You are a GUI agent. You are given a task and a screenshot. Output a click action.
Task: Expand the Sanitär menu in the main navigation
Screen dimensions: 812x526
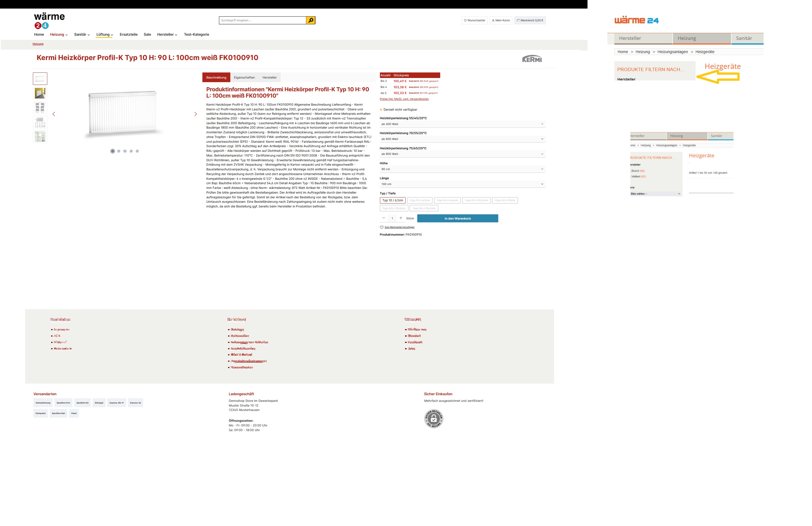(82, 35)
